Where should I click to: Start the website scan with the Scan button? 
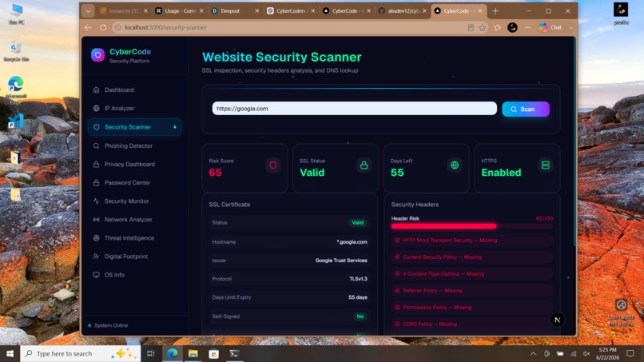(526, 109)
